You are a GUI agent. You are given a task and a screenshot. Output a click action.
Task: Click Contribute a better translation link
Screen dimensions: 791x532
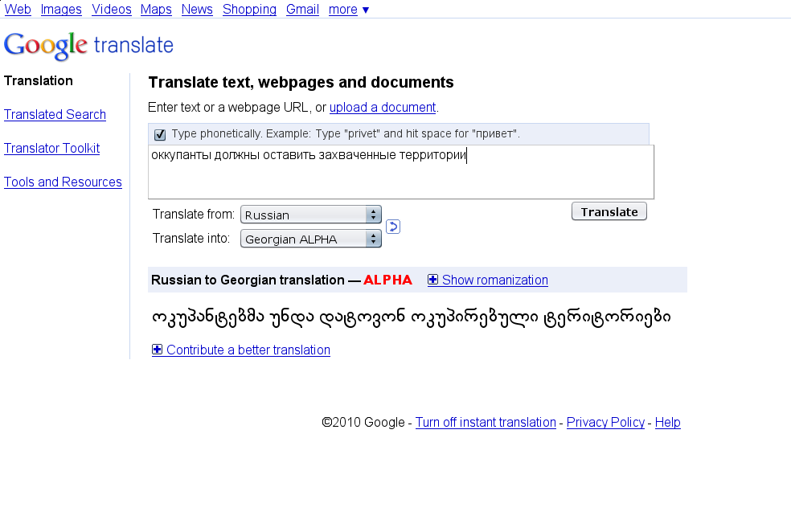tap(248, 350)
